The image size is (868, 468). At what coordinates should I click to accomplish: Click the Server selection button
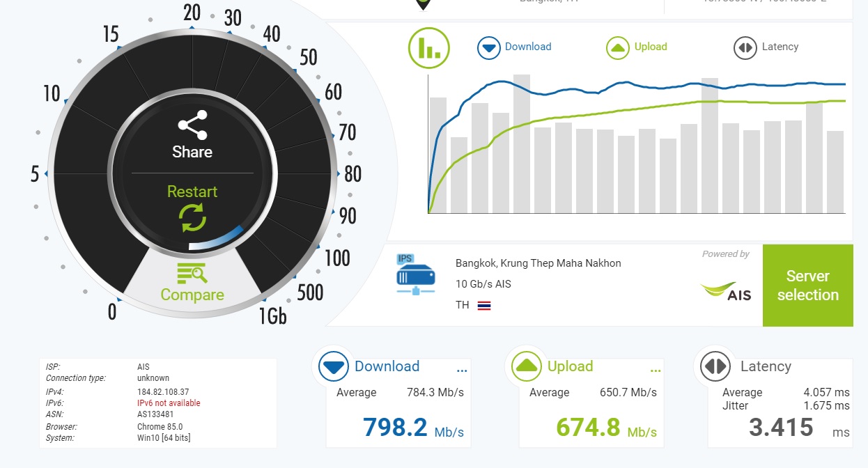click(x=808, y=286)
